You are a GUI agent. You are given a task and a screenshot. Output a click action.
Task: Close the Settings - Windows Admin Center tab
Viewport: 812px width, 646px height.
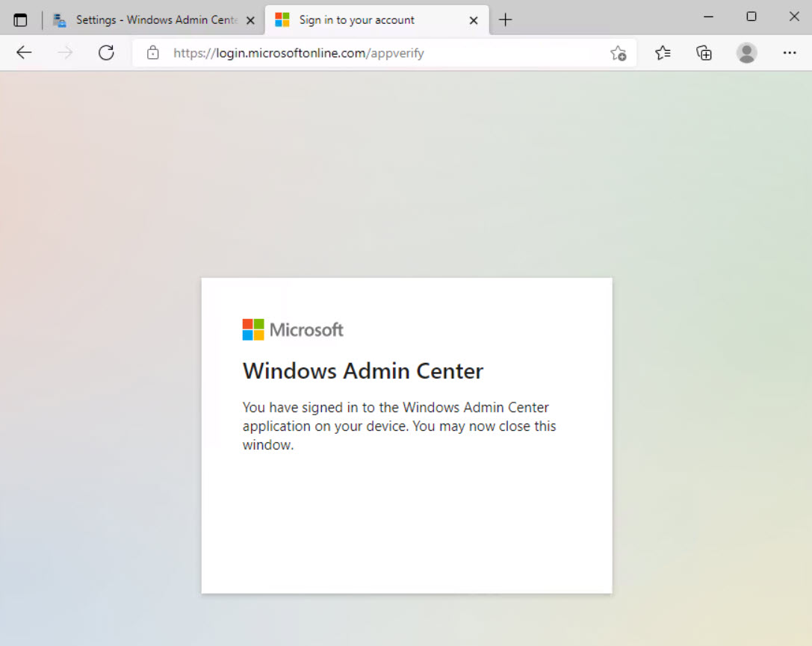tap(250, 19)
